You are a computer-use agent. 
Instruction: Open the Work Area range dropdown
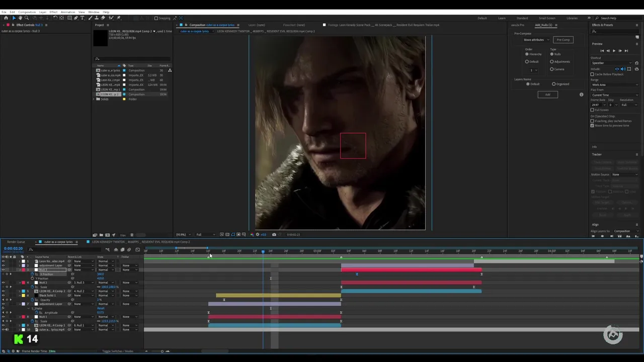615,84
